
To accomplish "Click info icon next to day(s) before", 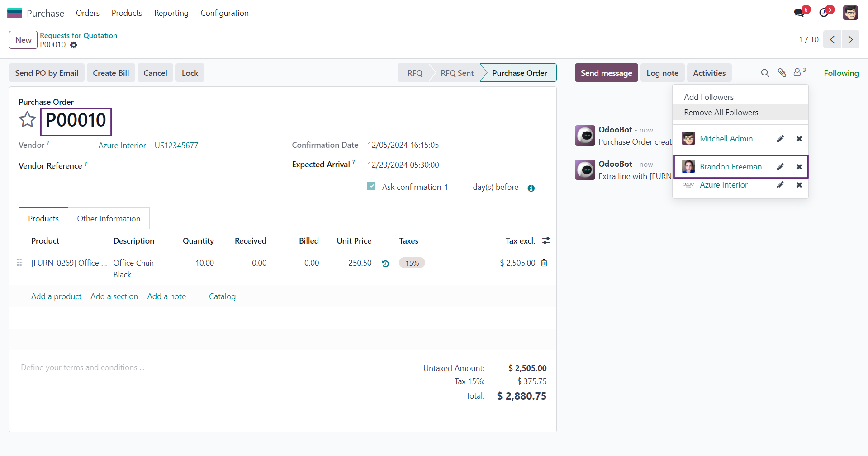I will pyautogui.click(x=531, y=188).
